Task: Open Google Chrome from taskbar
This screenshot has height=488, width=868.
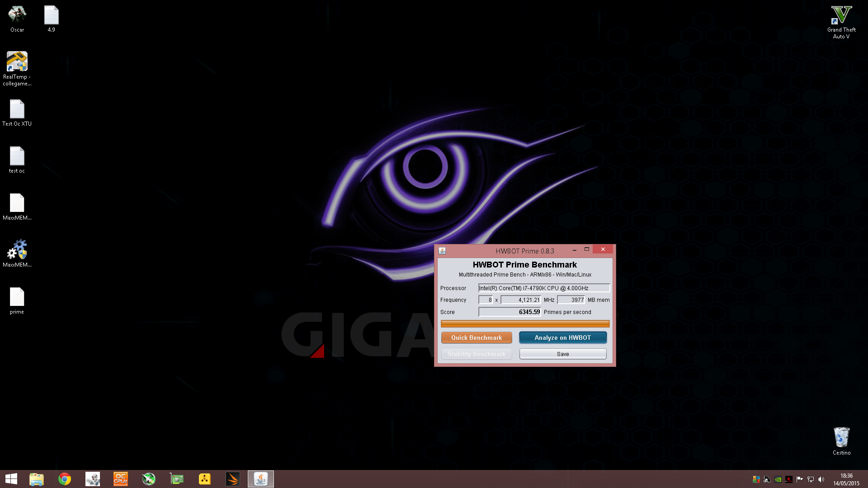Action: tap(65, 479)
